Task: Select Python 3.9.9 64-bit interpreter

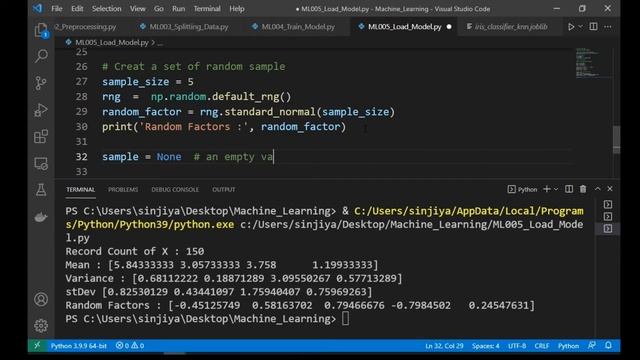Action: 78,346
